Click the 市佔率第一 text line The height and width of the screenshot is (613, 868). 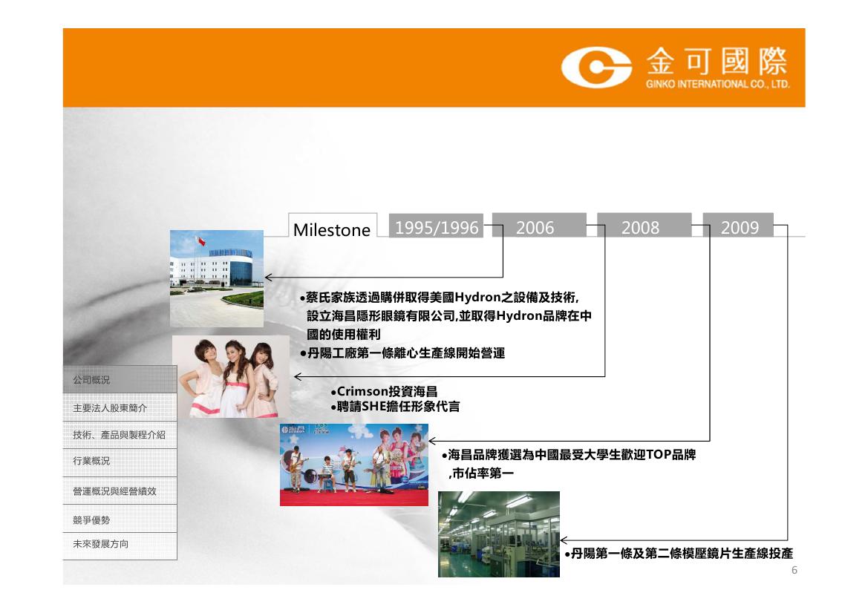tap(480, 473)
